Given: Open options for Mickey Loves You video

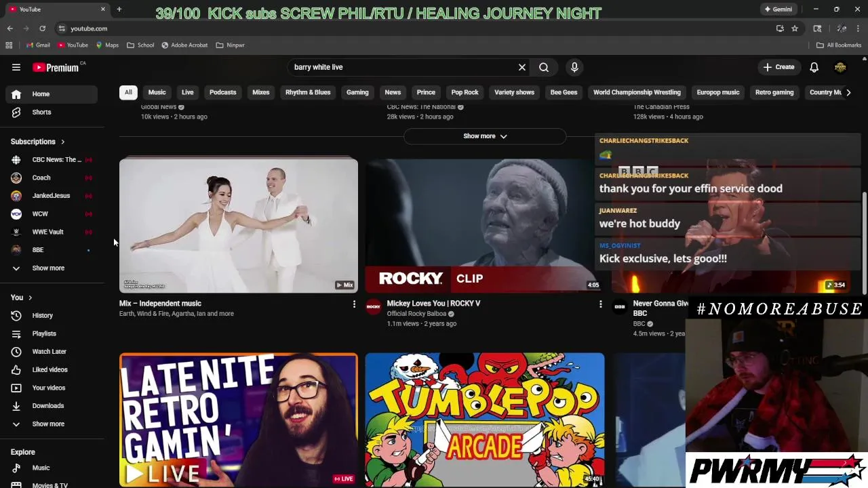Looking at the screenshot, I should (x=600, y=304).
